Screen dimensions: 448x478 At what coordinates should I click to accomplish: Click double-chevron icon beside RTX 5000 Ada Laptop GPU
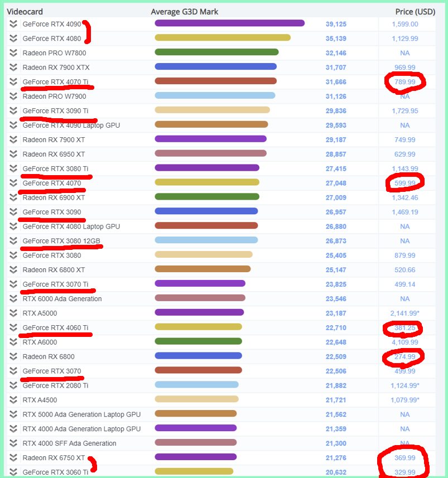[13, 414]
